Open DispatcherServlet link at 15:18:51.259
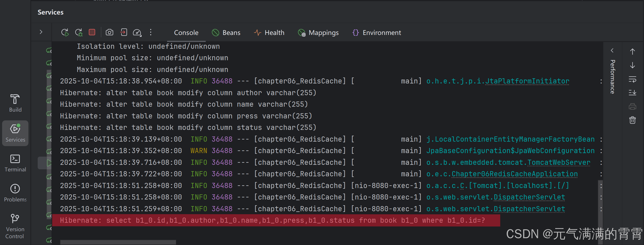 529,209
